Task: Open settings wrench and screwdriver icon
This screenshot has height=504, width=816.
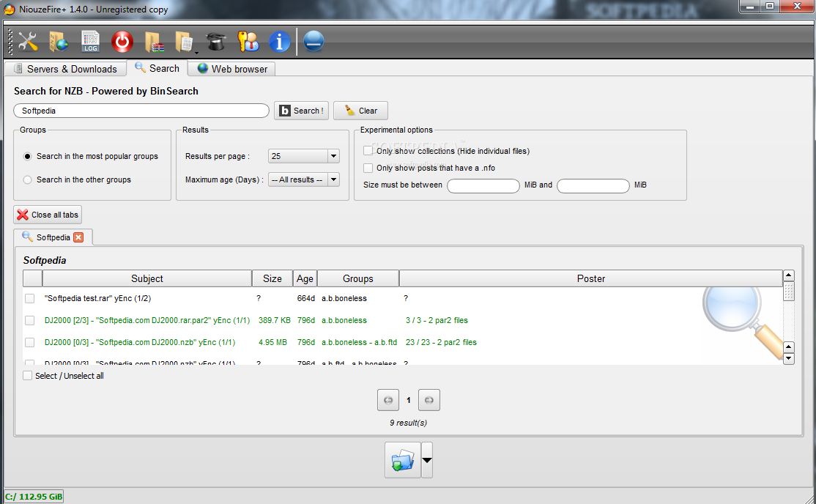Action: pyautogui.click(x=28, y=42)
